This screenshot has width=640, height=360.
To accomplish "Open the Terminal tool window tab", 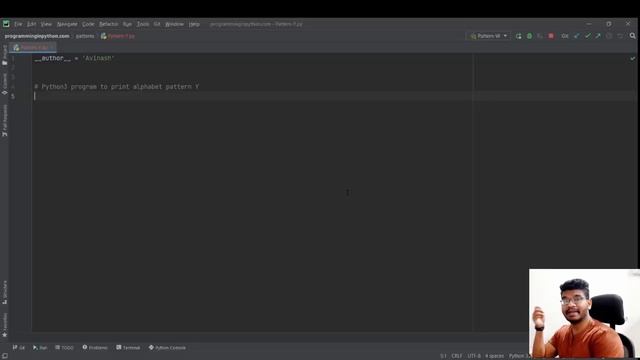I will pyautogui.click(x=128, y=348).
